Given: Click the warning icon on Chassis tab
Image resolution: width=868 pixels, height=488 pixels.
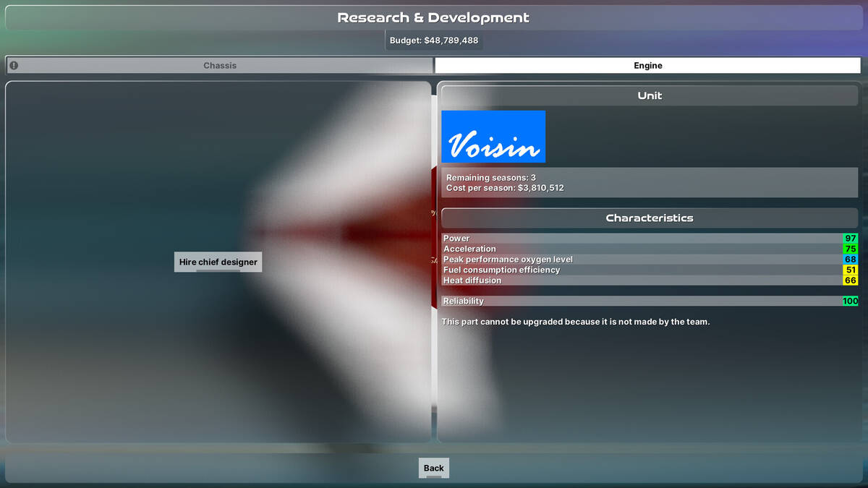Looking at the screenshot, I should [14, 65].
